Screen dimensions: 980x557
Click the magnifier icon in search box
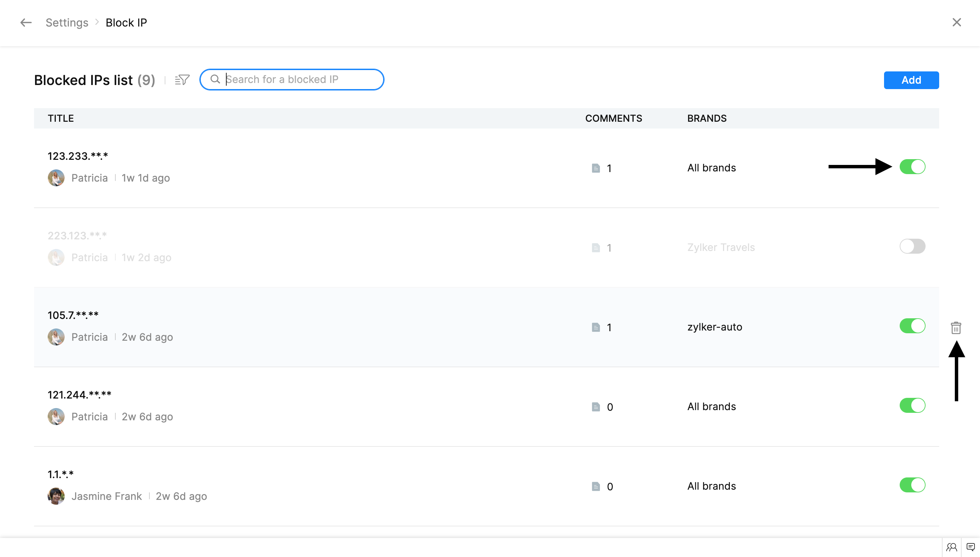[x=215, y=79]
